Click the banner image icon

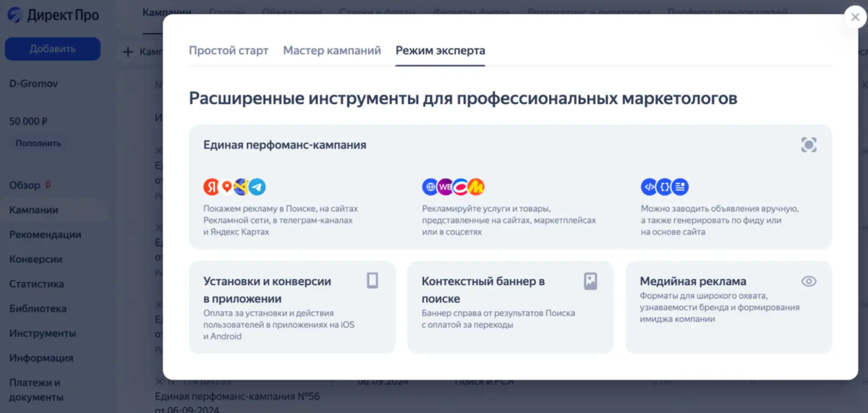click(590, 281)
